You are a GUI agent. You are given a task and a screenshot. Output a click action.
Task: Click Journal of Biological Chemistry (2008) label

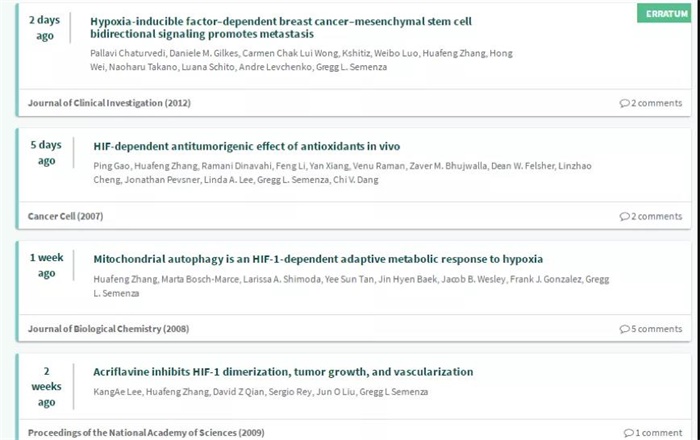(108, 329)
